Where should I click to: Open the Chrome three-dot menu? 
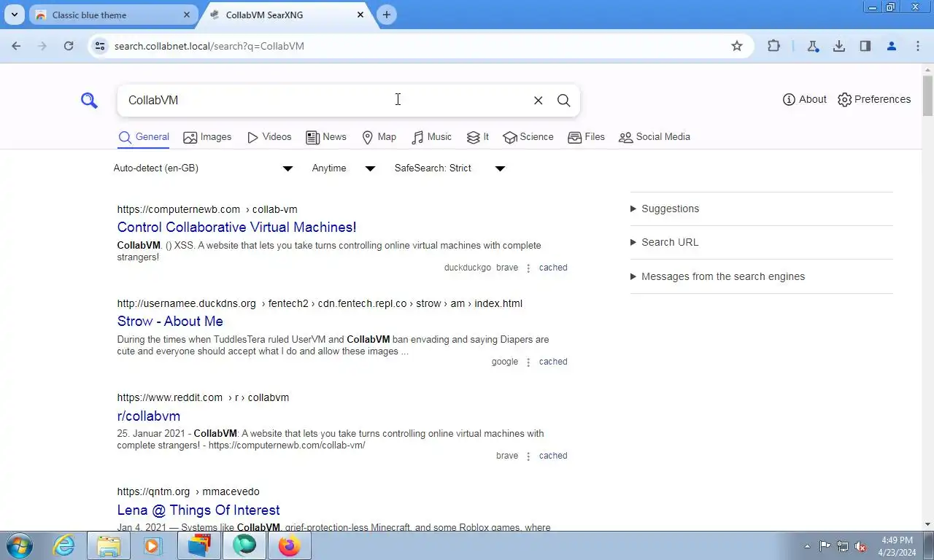tap(918, 46)
